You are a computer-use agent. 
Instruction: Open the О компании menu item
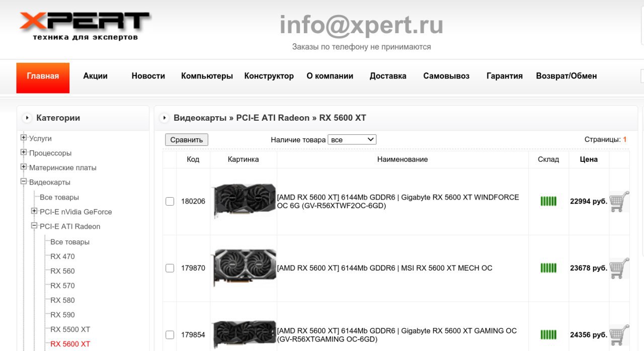click(x=330, y=76)
